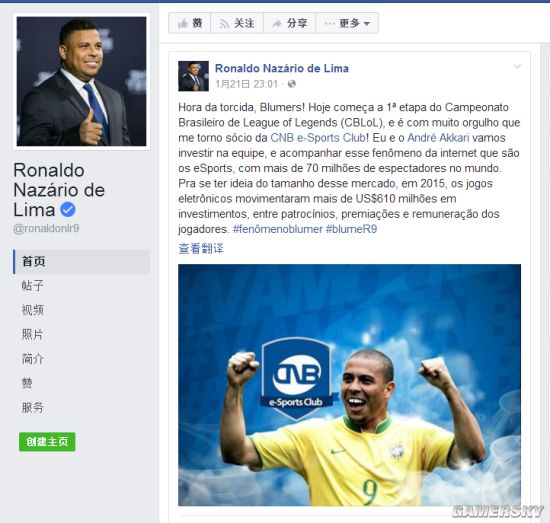
Task: Open the large profile picture
Action: pyautogui.click(x=81, y=81)
